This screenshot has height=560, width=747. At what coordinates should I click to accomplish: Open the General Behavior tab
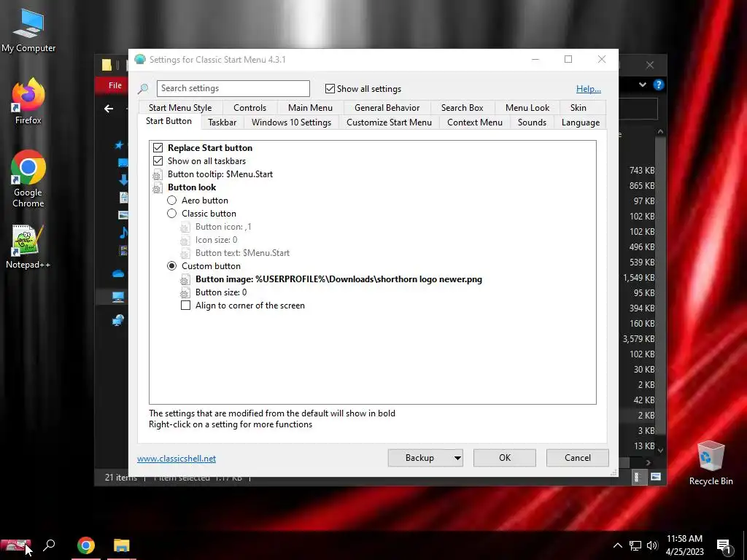(x=387, y=108)
